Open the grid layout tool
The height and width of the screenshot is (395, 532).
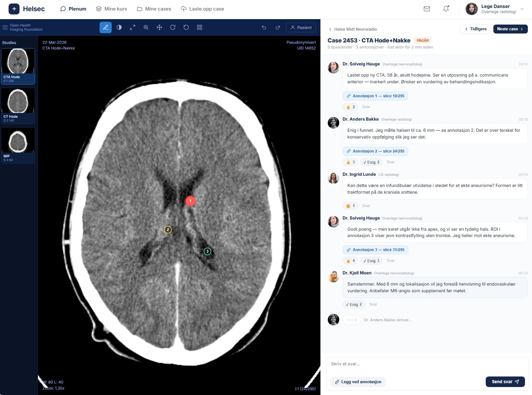pos(199,27)
